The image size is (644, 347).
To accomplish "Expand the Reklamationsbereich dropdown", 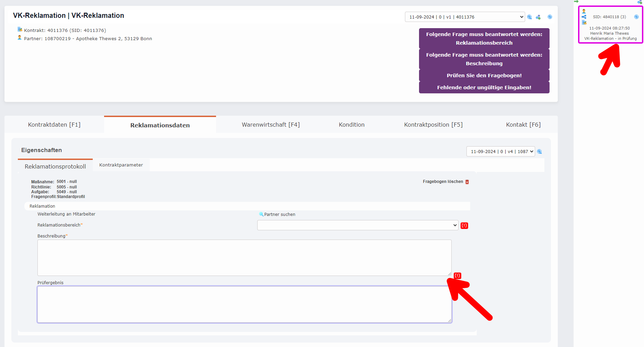I will tap(357, 225).
